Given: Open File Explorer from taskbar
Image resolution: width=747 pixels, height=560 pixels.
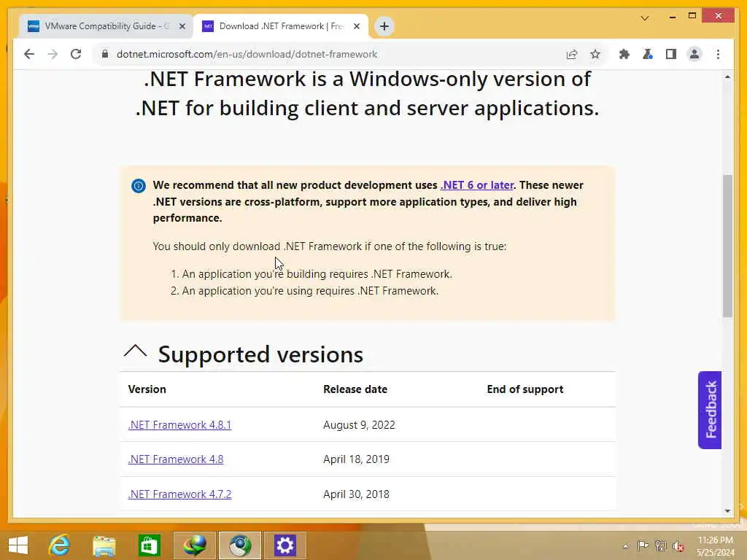Looking at the screenshot, I should (x=104, y=545).
